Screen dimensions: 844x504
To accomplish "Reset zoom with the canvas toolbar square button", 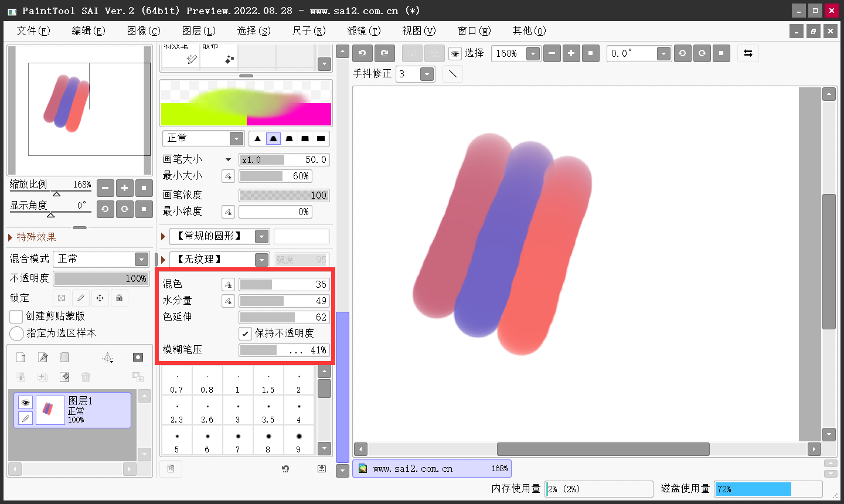I will pos(591,53).
